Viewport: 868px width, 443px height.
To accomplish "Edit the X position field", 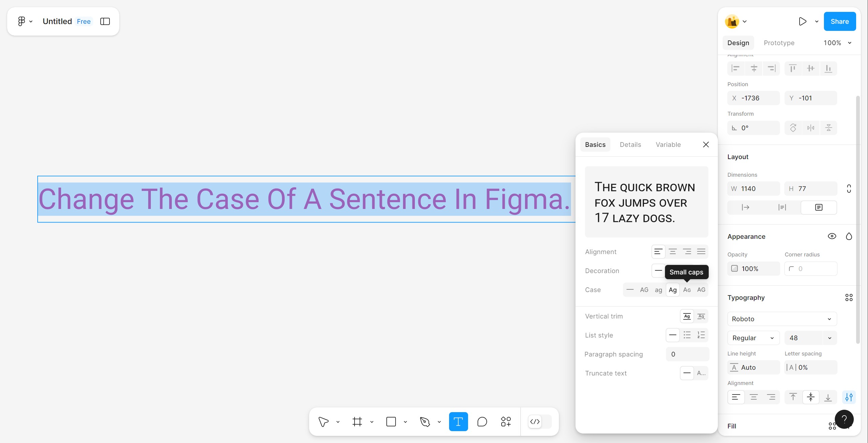I will (x=753, y=98).
